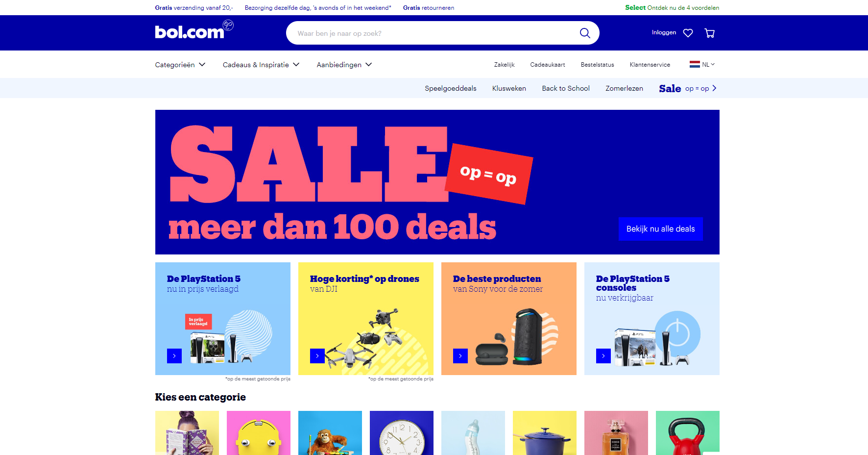This screenshot has width=868, height=455.
Task: Expand Cadeaus & Inspiratie menu
Action: pyautogui.click(x=261, y=65)
